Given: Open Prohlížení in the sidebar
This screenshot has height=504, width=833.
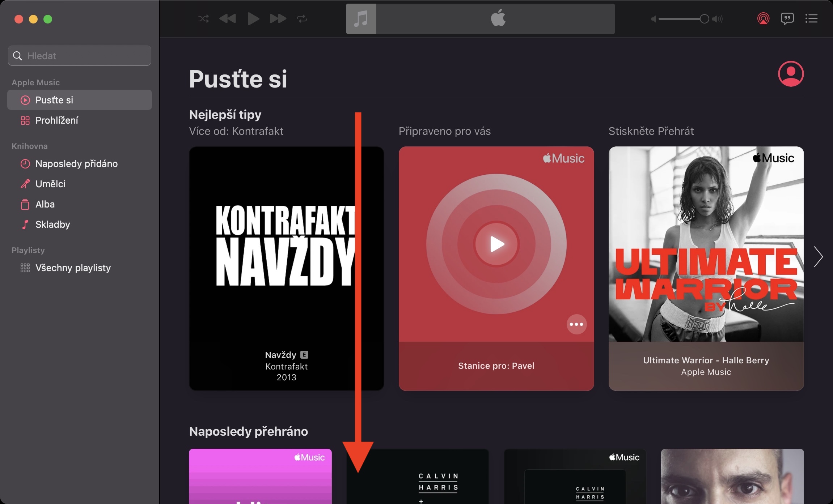Looking at the screenshot, I should (56, 120).
